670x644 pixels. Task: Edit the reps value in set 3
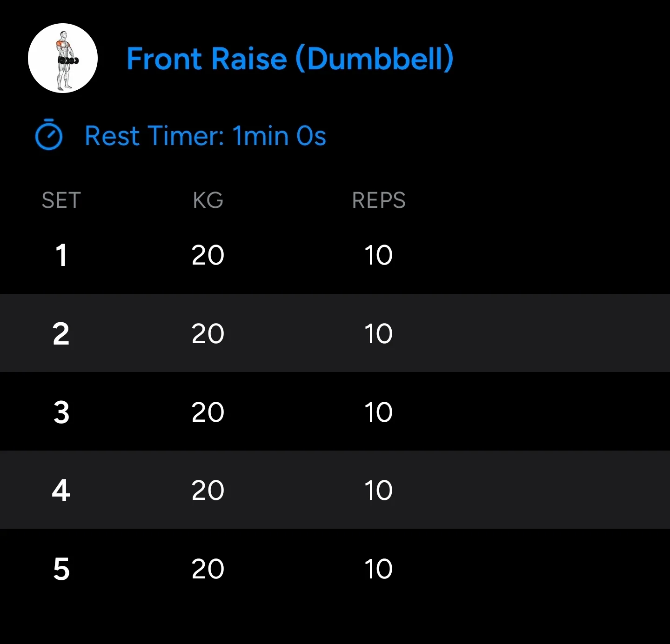[379, 412]
